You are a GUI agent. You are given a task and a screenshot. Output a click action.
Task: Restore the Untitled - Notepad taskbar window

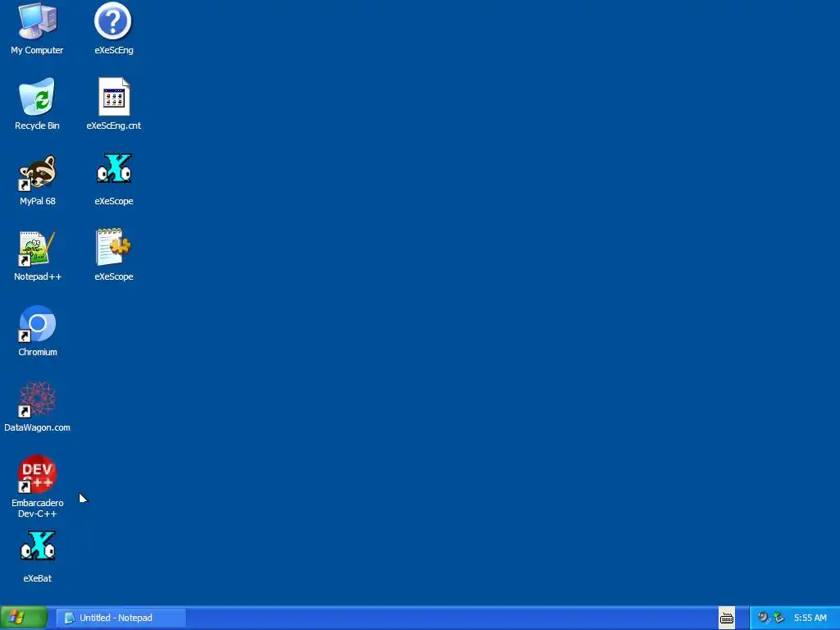121,618
